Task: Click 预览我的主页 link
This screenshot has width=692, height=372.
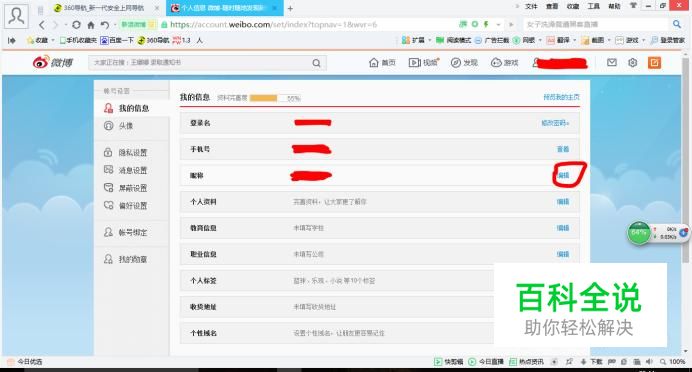Action: click(x=561, y=97)
